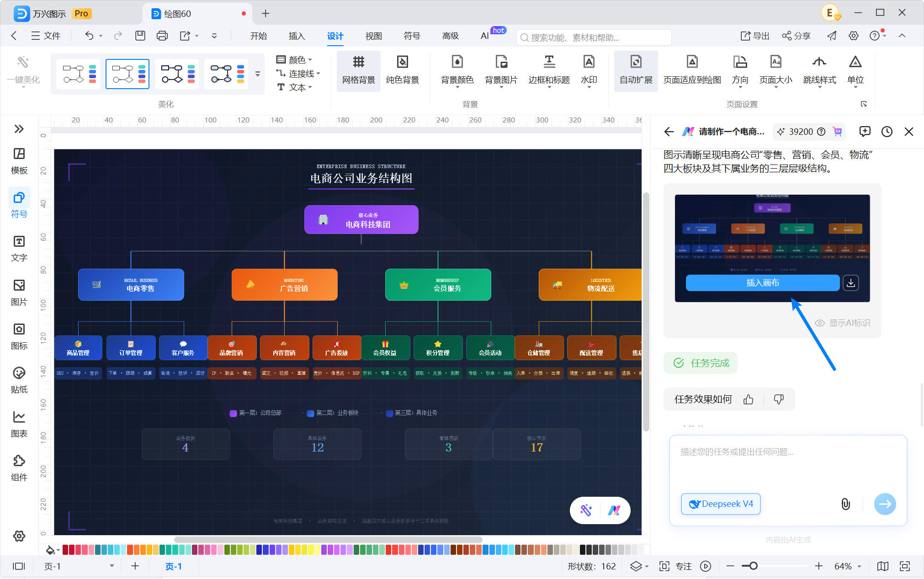The height and width of the screenshot is (579, 924).
Task: Click the print icon in top toolbar
Action: [x=162, y=36]
